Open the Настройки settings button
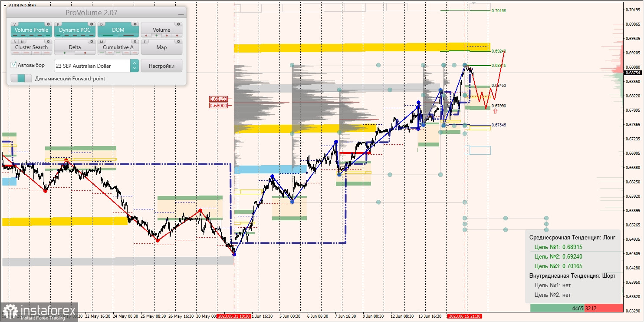The image size is (644, 322). 161,66
